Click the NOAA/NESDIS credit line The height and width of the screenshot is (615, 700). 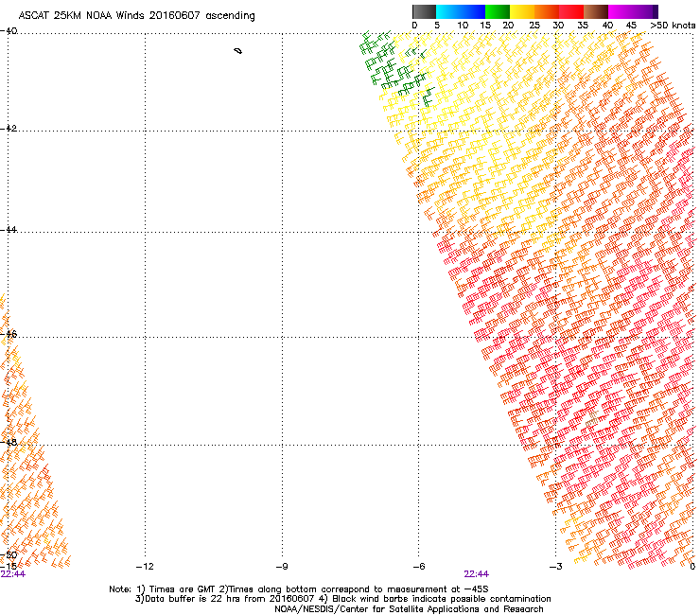coord(409,609)
